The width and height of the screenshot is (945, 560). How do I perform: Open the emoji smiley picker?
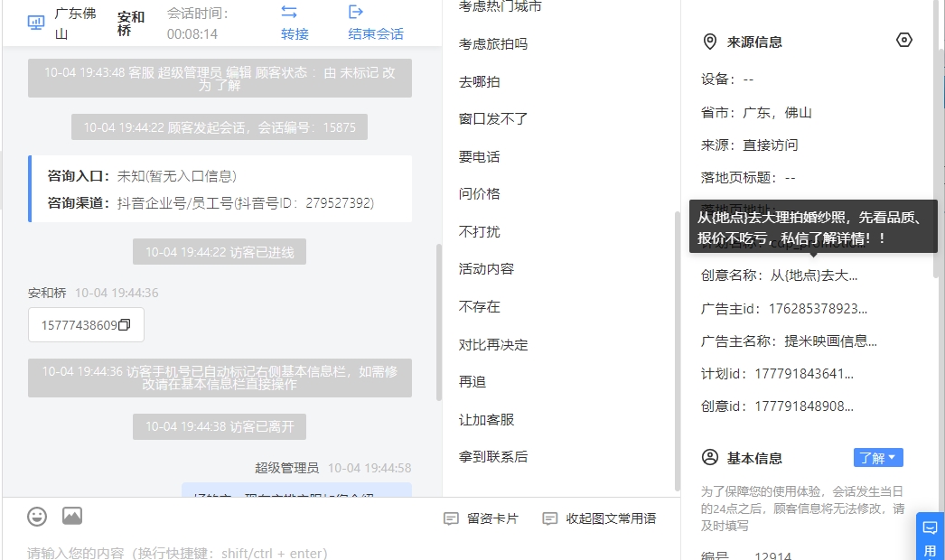pos(37,517)
